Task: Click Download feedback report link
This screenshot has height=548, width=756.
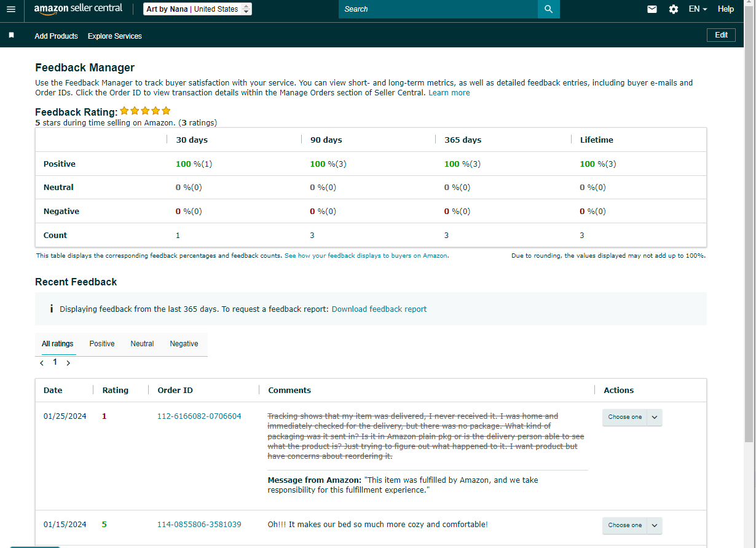Action: click(x=379, y=309)
